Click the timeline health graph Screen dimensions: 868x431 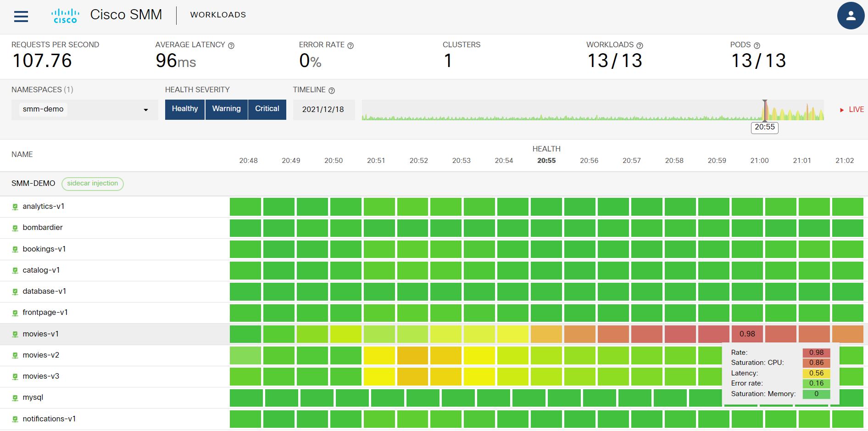593,110
